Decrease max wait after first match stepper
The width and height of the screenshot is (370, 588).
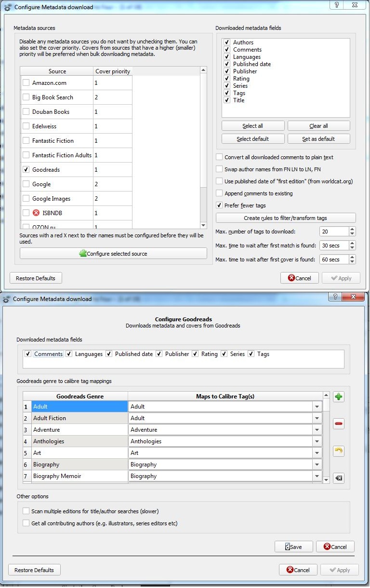[352, 248]
